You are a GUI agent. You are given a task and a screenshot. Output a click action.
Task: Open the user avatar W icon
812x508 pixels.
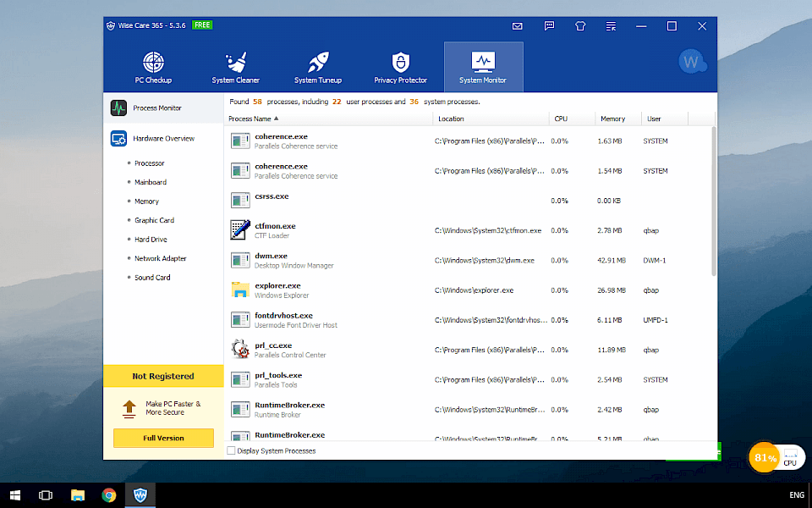pos(692,62)
